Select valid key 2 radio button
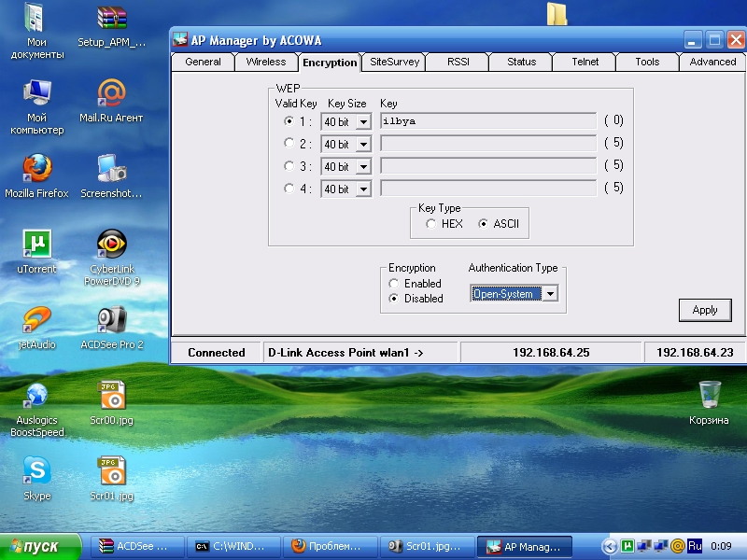This screenshot has width=747, height=560. coord(289,144)
